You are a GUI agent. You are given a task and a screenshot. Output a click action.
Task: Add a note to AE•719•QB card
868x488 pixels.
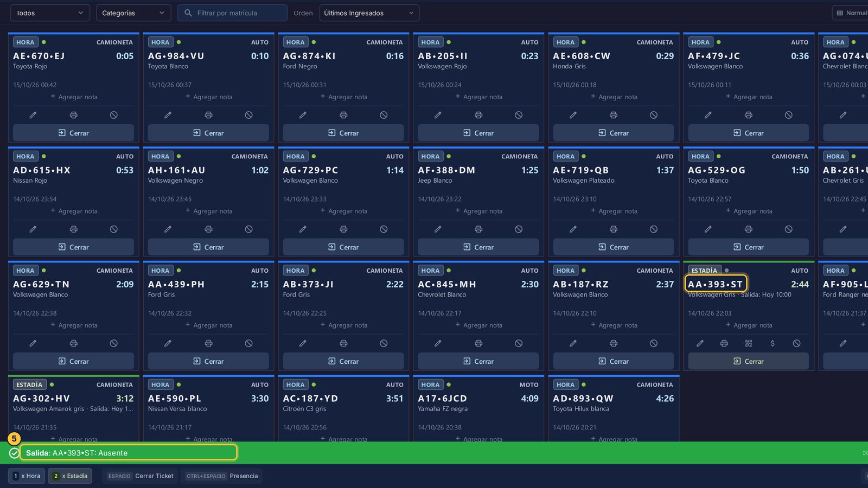(614, 211)
